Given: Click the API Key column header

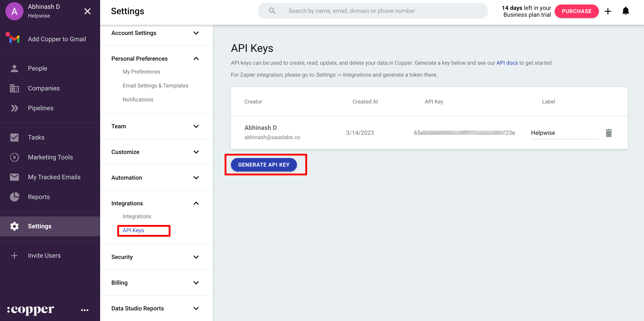Looking at the screenshot, I should point(434,102).
